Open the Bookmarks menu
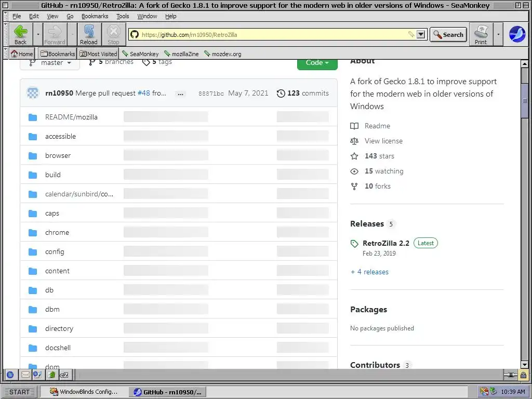 [x=95, y=16]
